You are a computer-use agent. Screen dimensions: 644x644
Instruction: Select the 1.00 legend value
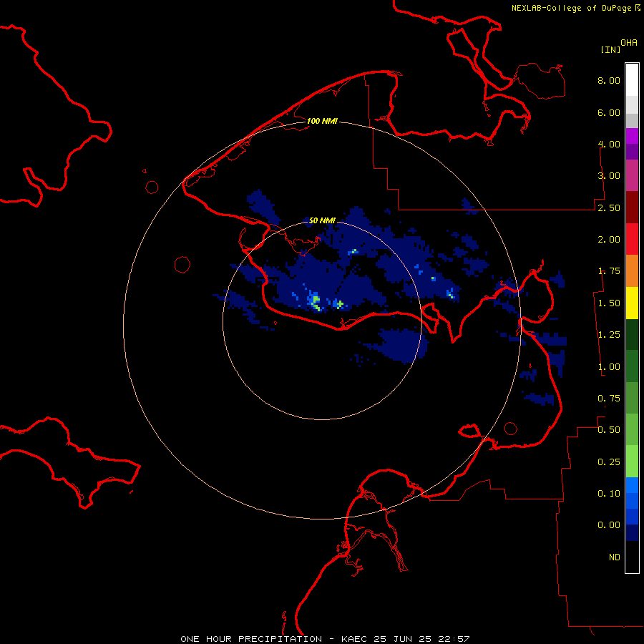[609, 367]
